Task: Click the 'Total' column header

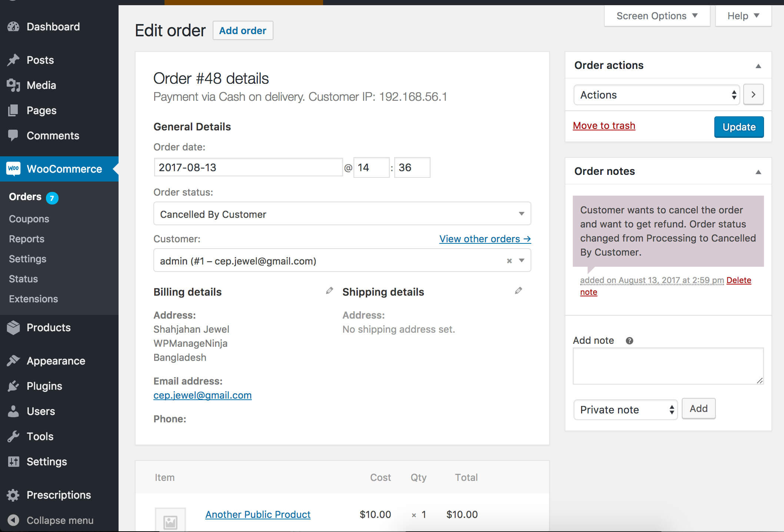Action: pos(466,478)
